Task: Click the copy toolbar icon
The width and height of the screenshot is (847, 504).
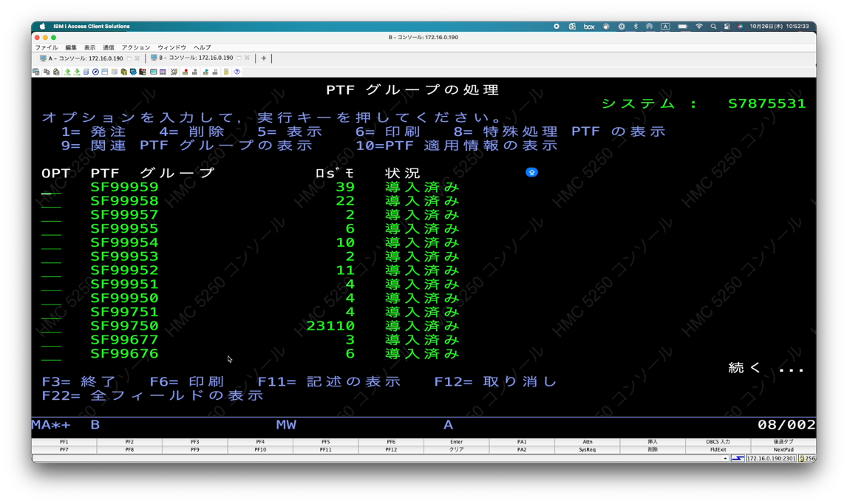Action: coord(47,72)
